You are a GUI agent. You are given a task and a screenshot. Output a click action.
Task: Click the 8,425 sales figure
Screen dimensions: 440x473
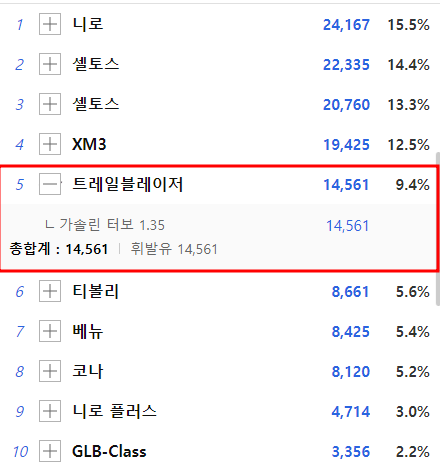[x=351, y=332]
